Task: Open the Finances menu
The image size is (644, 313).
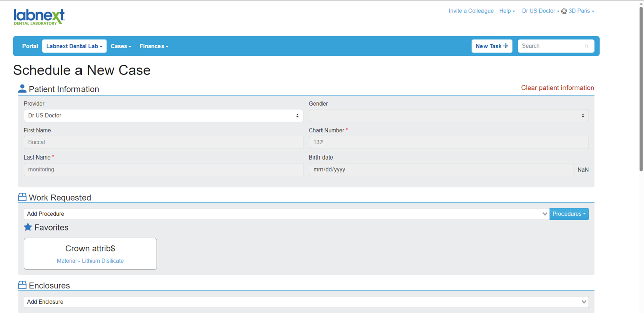Action: pos(153,46)
